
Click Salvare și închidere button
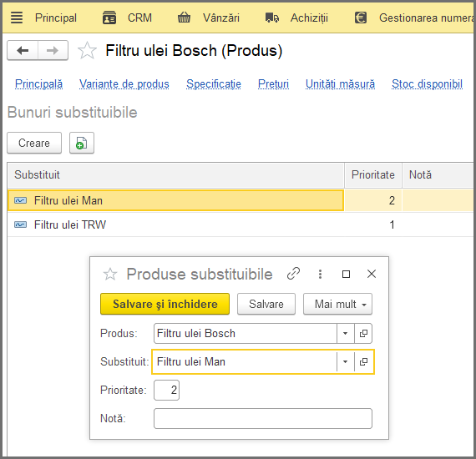click(x=165, y=304)
